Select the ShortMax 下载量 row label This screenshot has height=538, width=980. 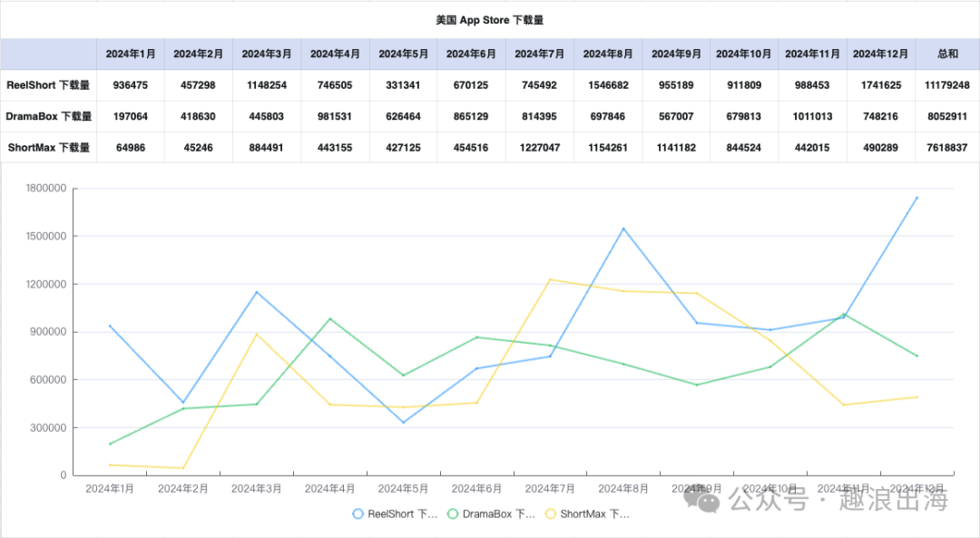pyautogui.click(x=48, y=148)
